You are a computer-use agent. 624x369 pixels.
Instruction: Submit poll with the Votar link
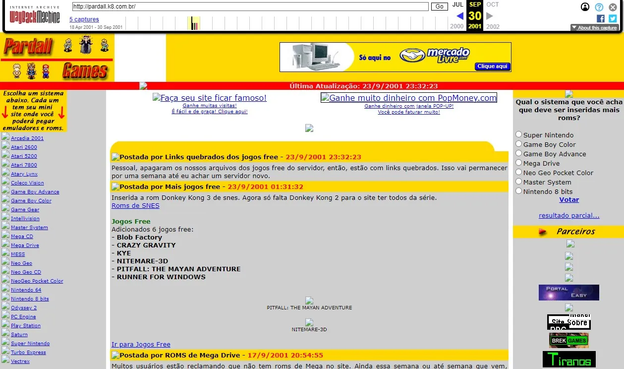pyautogui.click(x=569, y=200)
